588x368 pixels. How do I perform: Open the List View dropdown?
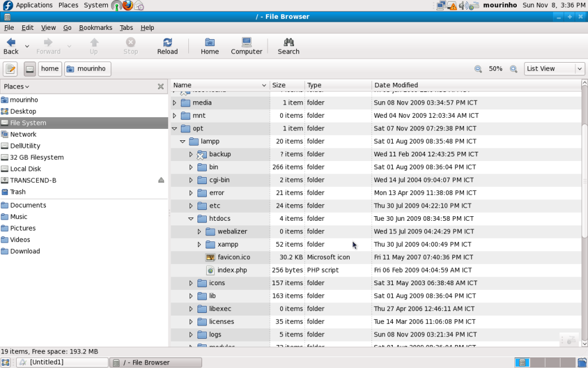(x=554, y=69)
